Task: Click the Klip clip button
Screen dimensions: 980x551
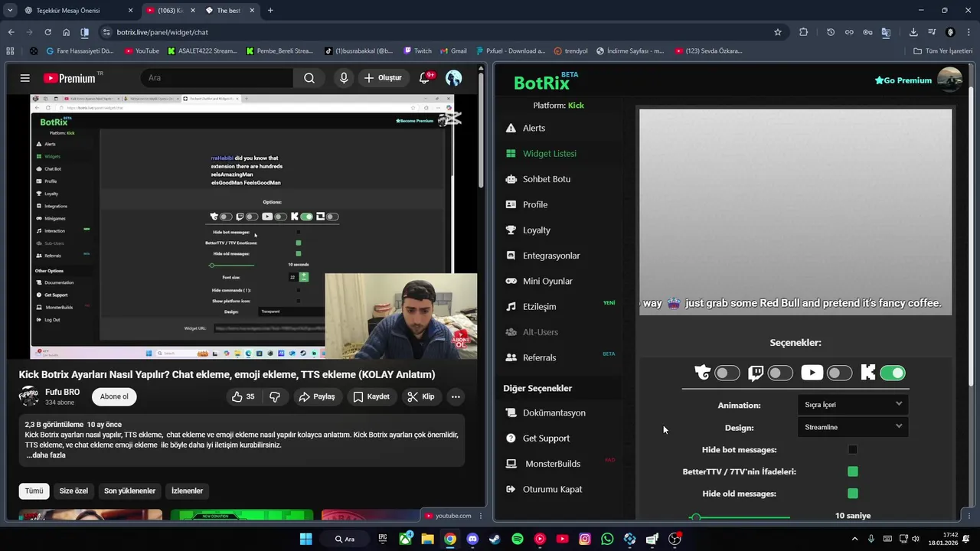Action: 421,396
